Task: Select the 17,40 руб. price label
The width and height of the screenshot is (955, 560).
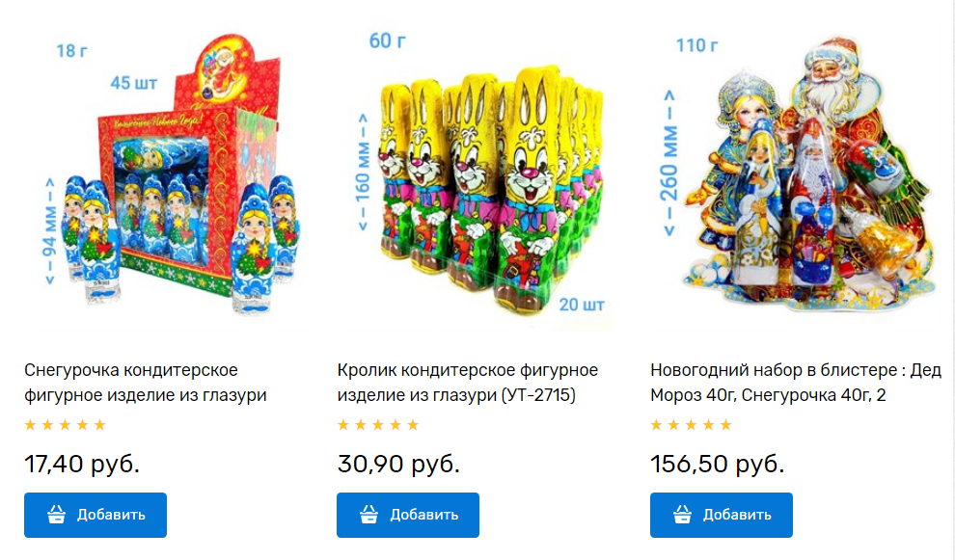Action: (82, 464)
